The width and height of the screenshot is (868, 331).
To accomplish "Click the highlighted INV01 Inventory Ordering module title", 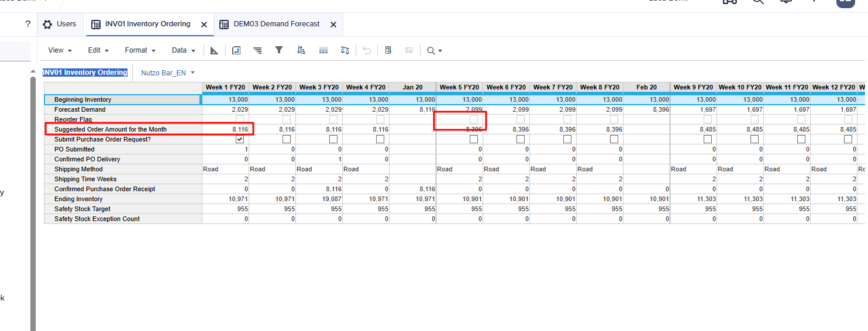I will click(x=85, y=73).
